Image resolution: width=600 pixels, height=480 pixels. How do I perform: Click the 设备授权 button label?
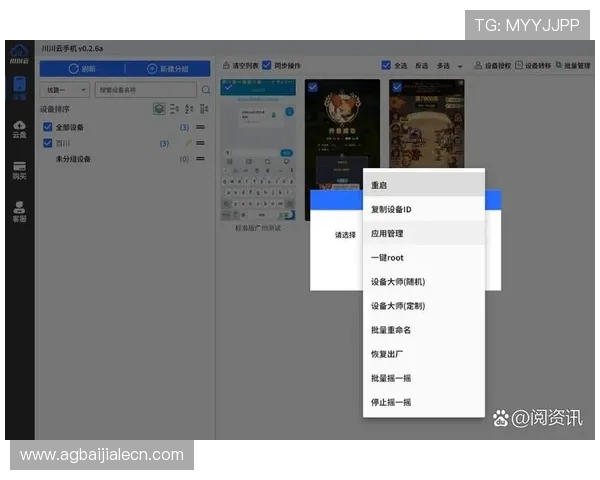(498, 65)
